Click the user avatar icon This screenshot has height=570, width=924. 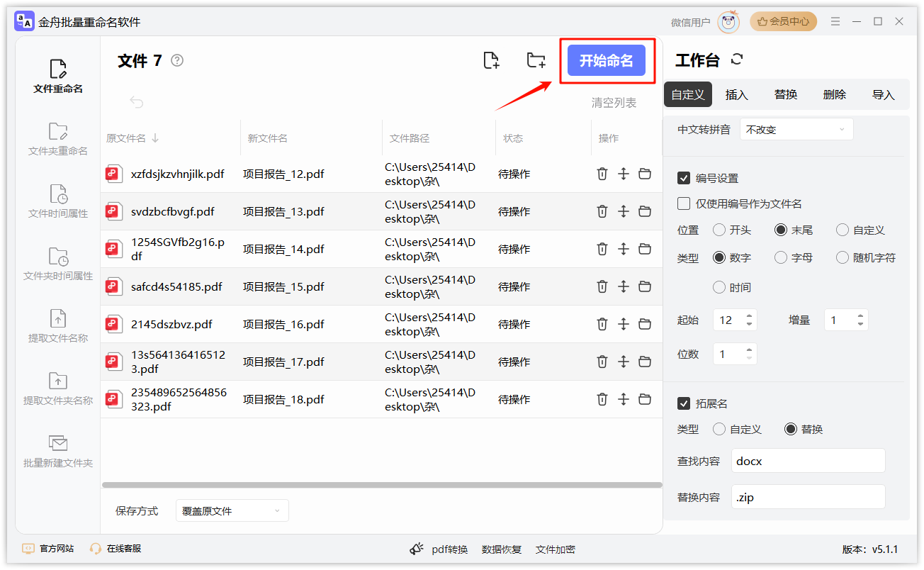click(x=728, y=22)
